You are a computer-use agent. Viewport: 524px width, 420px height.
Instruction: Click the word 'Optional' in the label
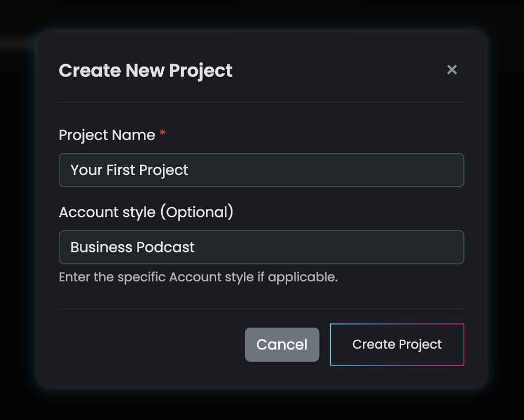click(196, 212)
